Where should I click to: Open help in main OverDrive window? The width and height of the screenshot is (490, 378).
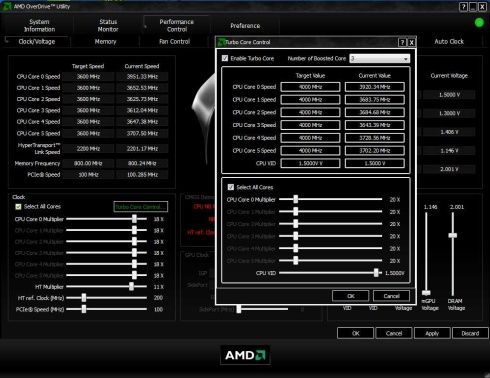(463, 7)
